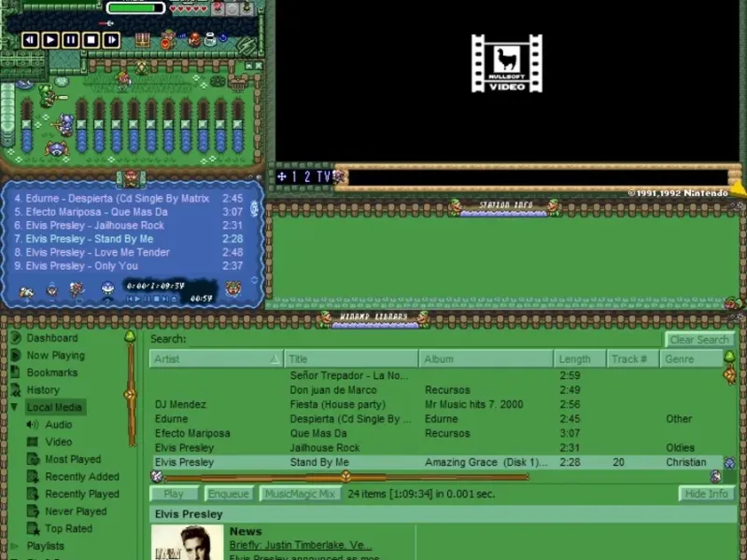Click the glass jar icon in main player
This screenshot has height=560, width=747.
209,39
